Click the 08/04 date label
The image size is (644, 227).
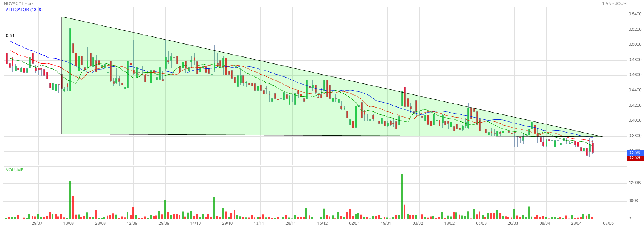(545, 223)
